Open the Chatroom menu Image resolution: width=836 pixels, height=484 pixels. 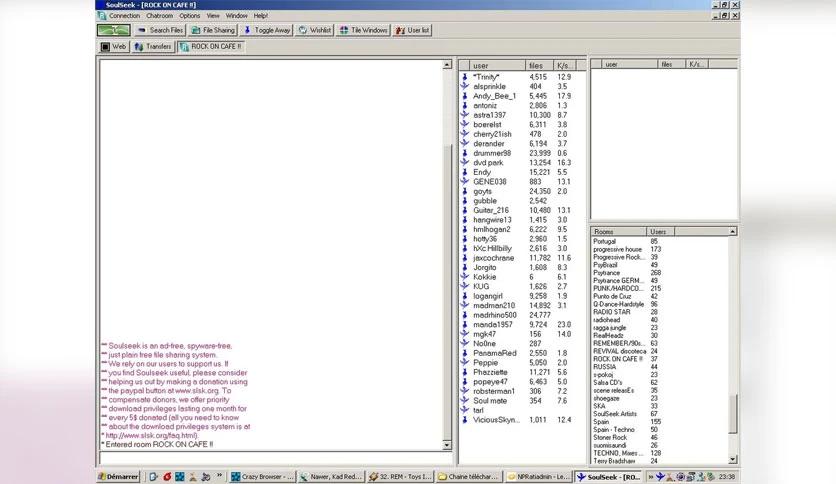point(159,16)
